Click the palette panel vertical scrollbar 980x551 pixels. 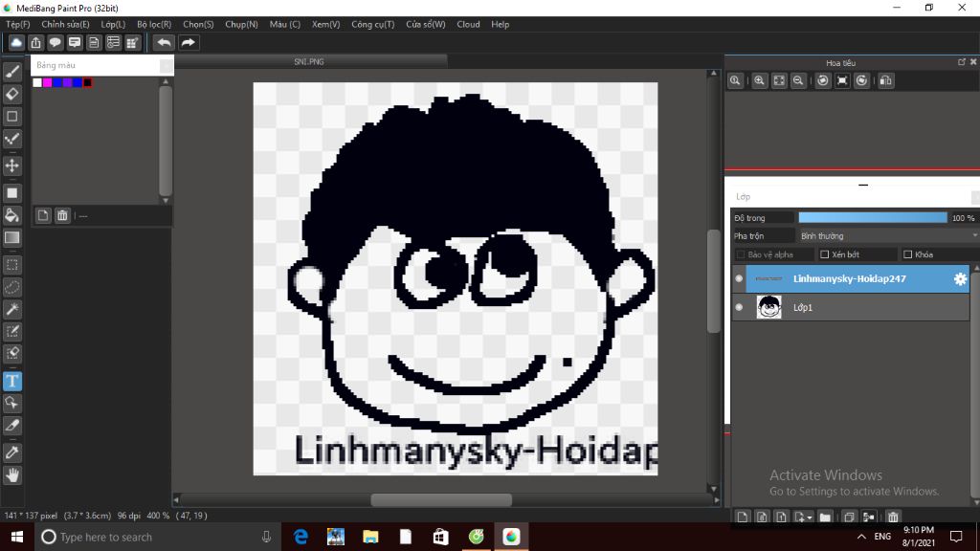[x=166, y=142]
